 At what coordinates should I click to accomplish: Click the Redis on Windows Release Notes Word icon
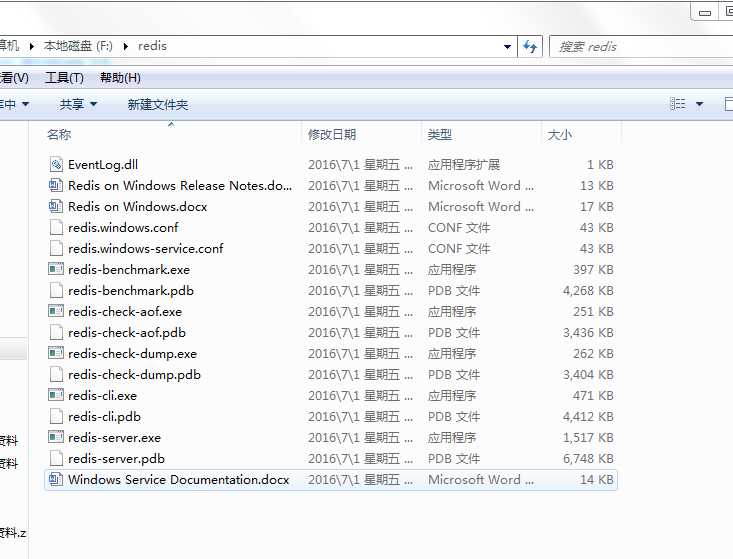pos(56,185)
